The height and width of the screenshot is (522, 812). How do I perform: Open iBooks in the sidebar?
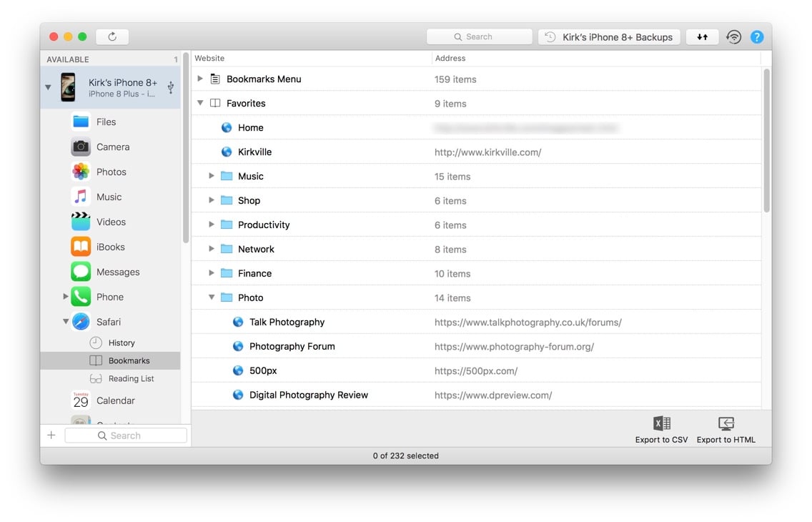(x=110, y=247)
